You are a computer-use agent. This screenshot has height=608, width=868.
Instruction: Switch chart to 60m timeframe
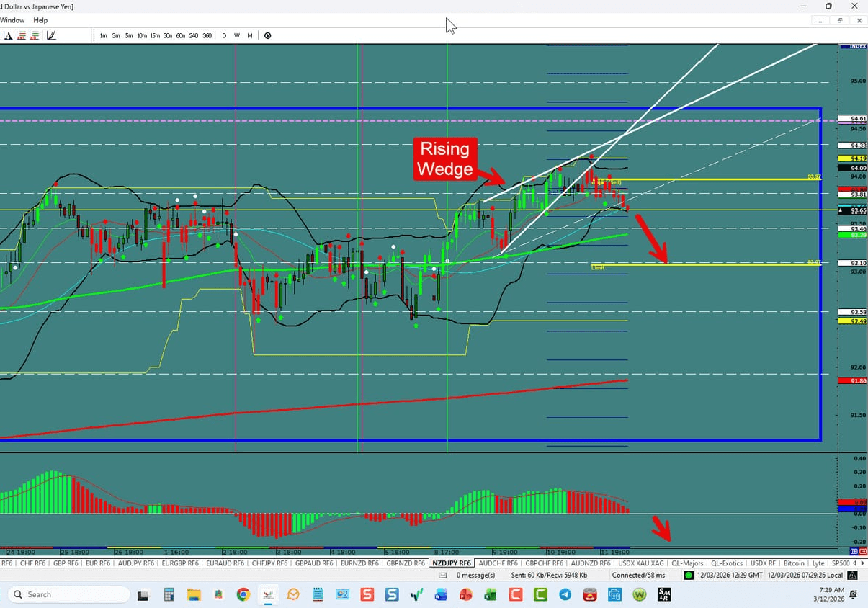pos(181,35)
